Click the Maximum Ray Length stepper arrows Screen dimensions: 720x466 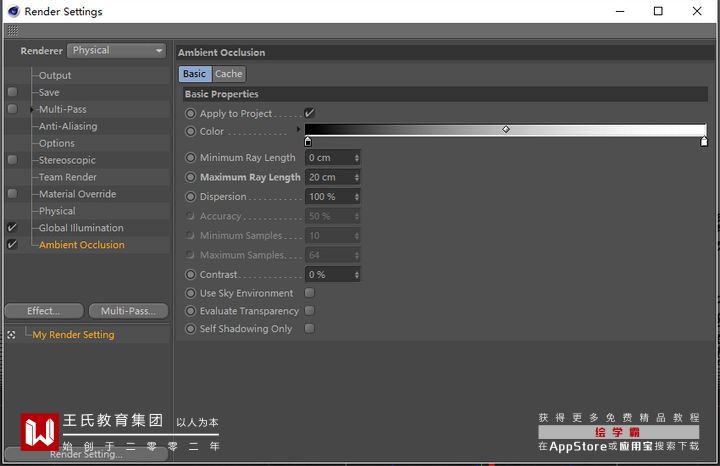(357, 177)
